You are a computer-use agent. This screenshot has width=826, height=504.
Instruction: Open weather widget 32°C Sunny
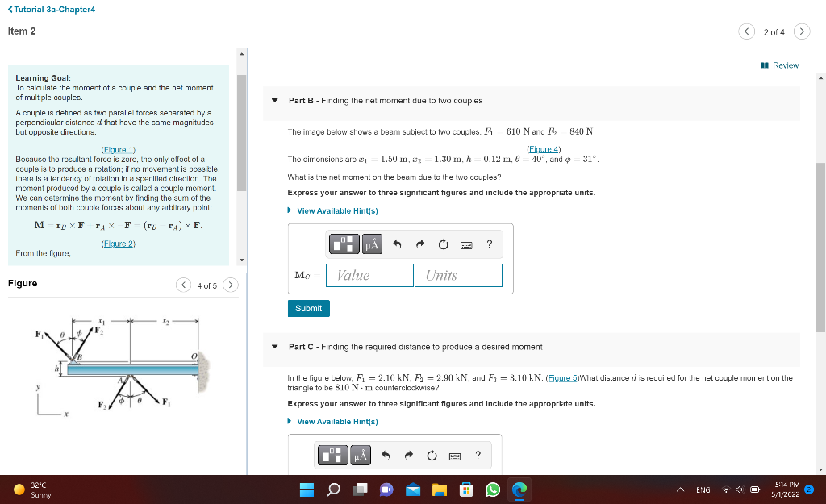click(33, 489)
